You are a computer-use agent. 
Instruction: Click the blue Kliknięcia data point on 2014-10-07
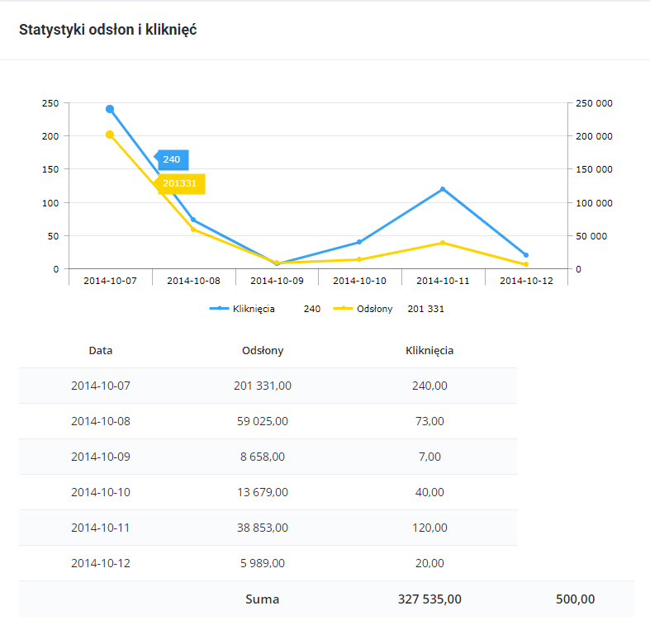(x=110, y=109)
